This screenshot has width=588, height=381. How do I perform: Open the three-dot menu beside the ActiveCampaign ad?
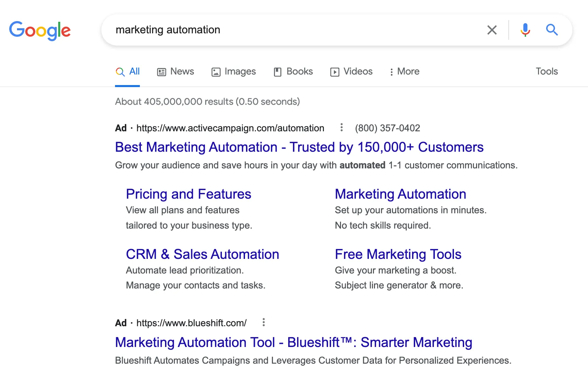click(342, 128)
